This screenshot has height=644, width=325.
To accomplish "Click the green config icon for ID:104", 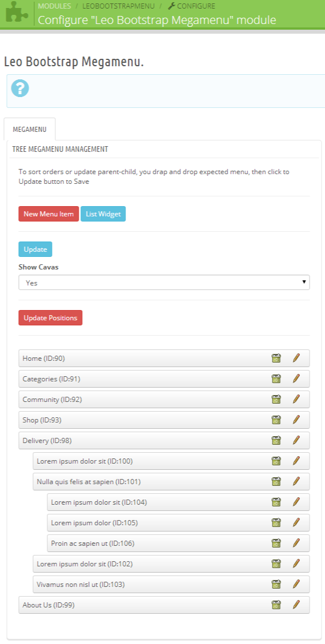I will click(x=276, y=502).
